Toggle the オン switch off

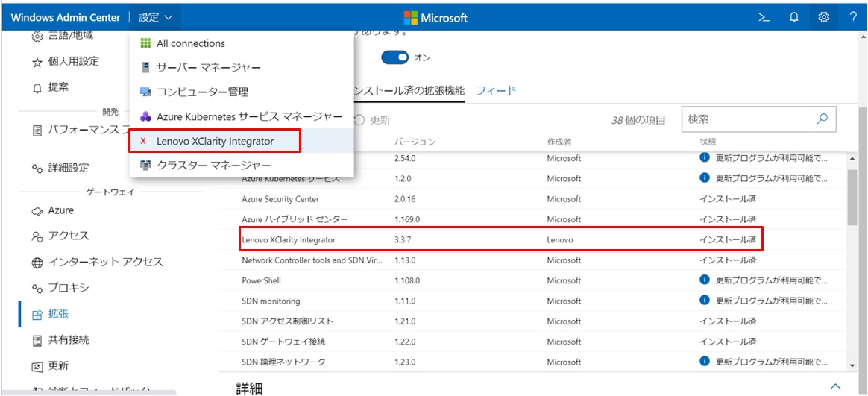(394, 57)
